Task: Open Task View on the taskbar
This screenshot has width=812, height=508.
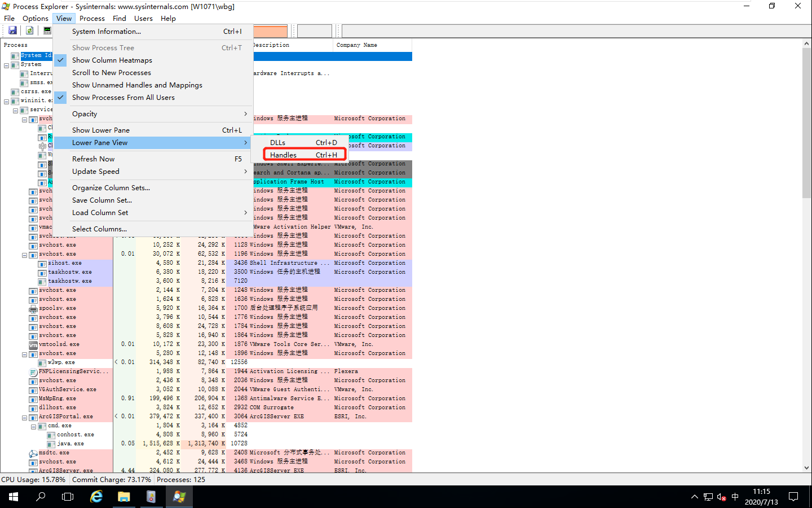Action: click(68, 497)
